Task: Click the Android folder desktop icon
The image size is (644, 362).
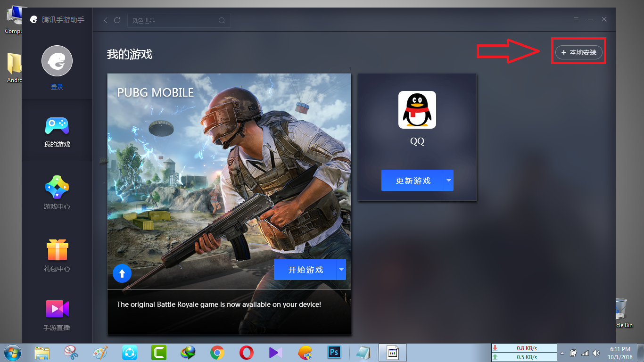Action: [x=14, y=67]
